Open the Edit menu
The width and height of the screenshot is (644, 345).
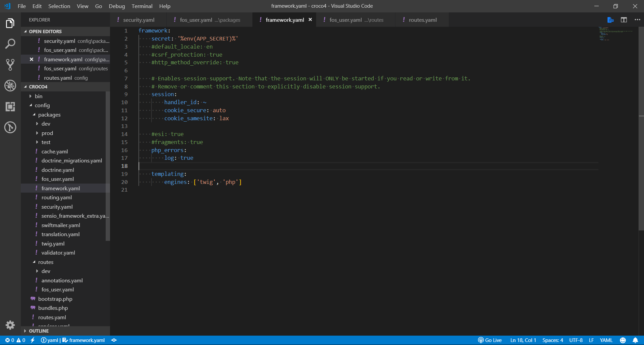point(37,6)
